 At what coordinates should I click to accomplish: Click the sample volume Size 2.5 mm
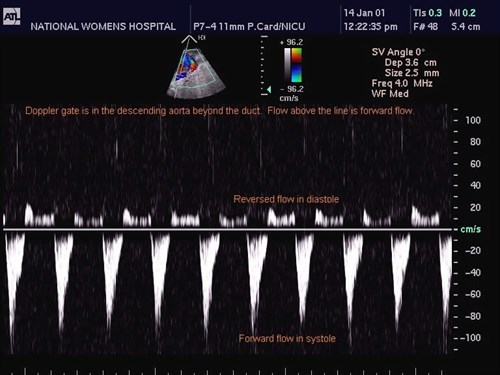pos(412,73)
